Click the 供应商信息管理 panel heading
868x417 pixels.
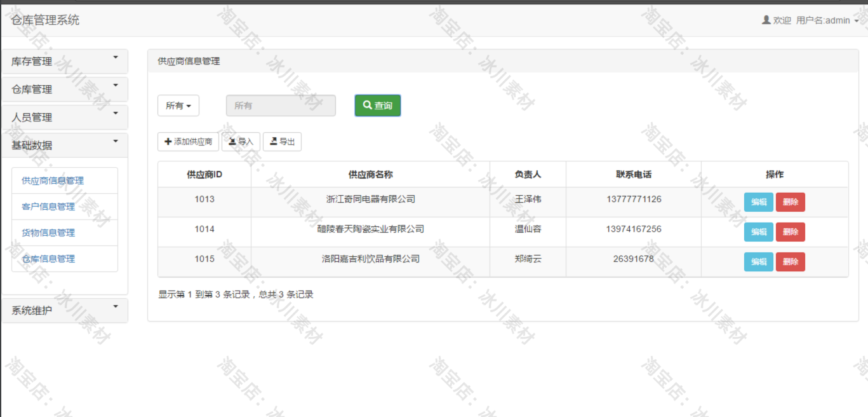tap(189, 62)
